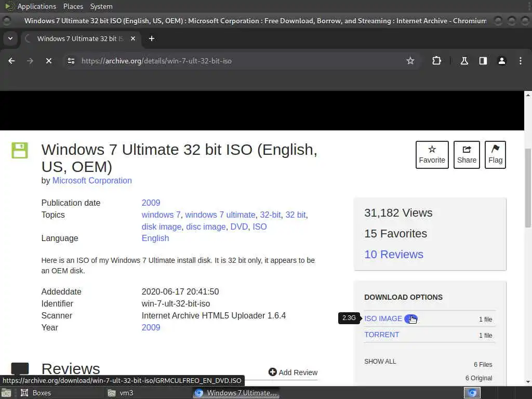Open the tab search dropdown chevron
The image size is (532, 399).
[10, 38]
